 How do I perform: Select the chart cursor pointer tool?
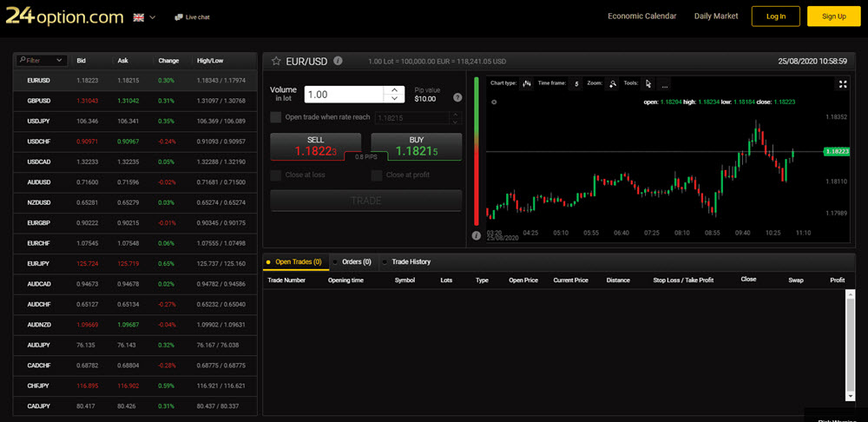(648, 84)
